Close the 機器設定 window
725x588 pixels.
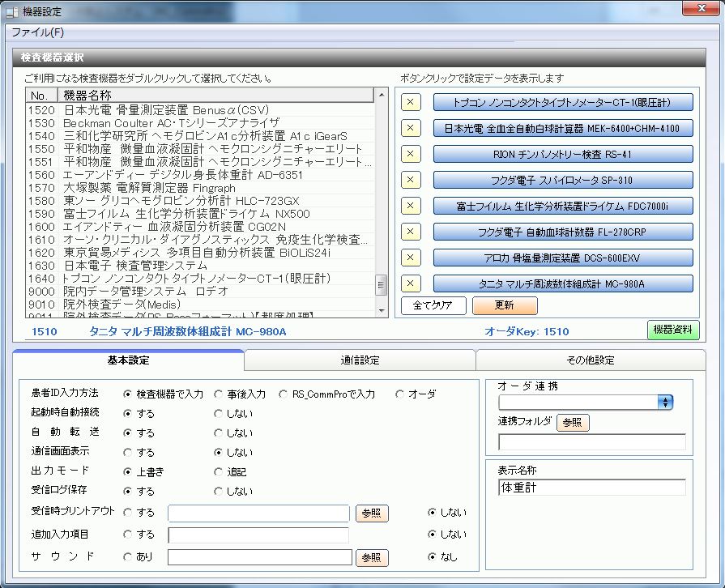click(702, 8)
